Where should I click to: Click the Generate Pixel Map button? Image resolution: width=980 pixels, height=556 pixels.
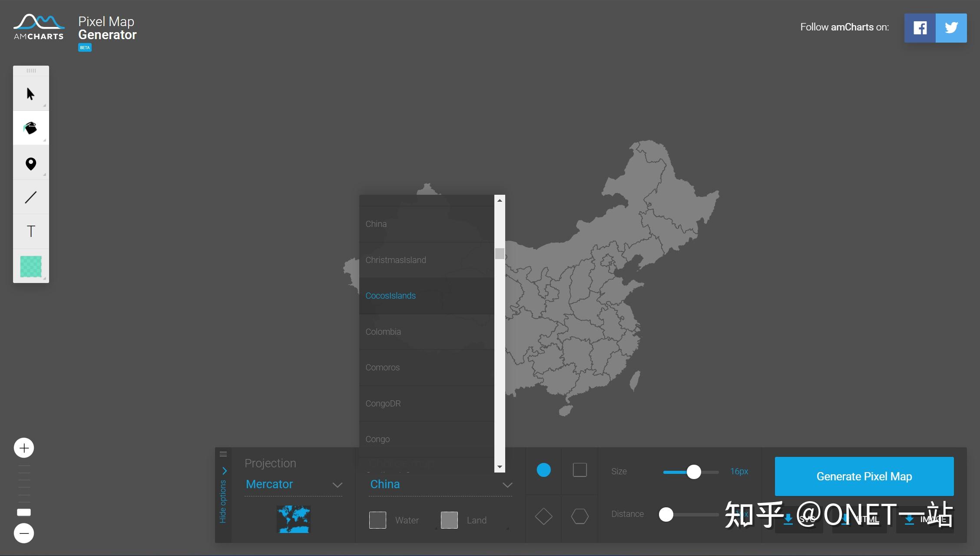[864, 476]
